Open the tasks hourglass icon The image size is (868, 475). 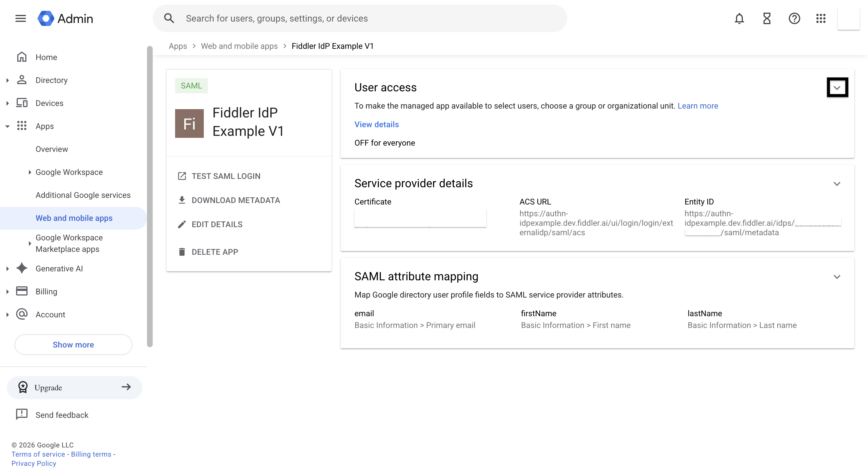pos(767,19)
